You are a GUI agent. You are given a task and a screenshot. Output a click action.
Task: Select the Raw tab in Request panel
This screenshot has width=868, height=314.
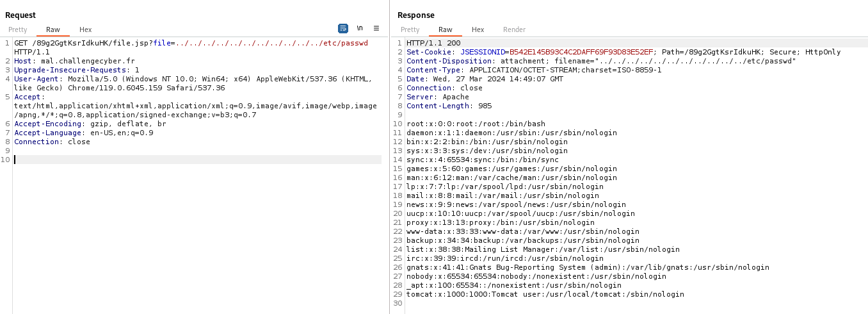(53, 29)
